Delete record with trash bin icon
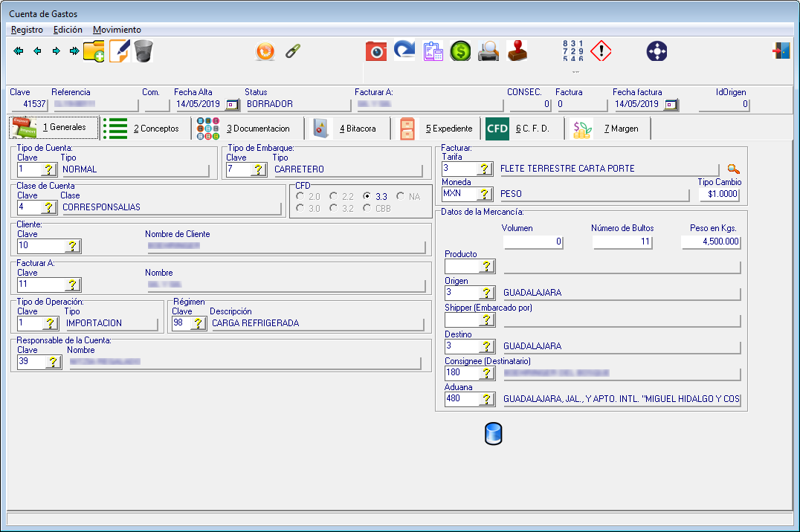800x532 pixels. point(143,51)
